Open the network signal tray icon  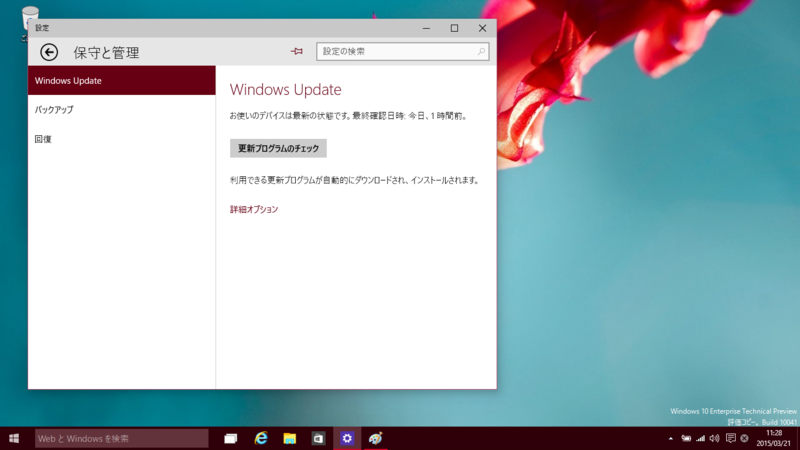(x=701, y=438)
